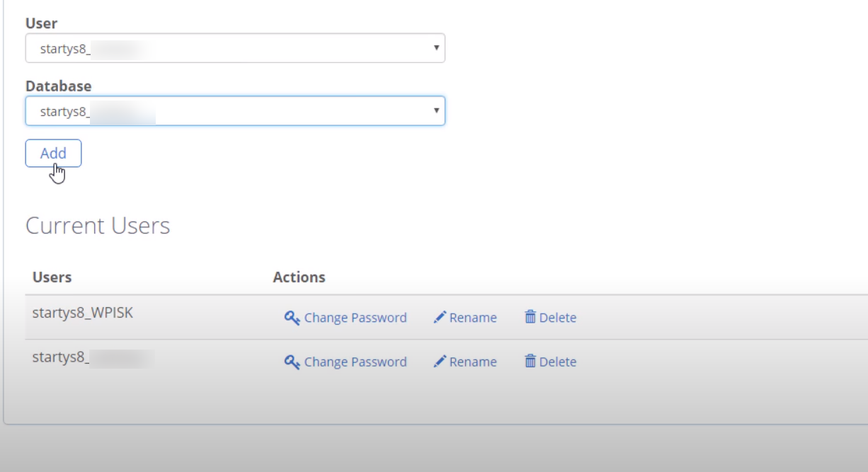Viewport: 868px width, 472px height.
Task: Select the startys8_WPISK username text
Action: click(x=83, y=313)
